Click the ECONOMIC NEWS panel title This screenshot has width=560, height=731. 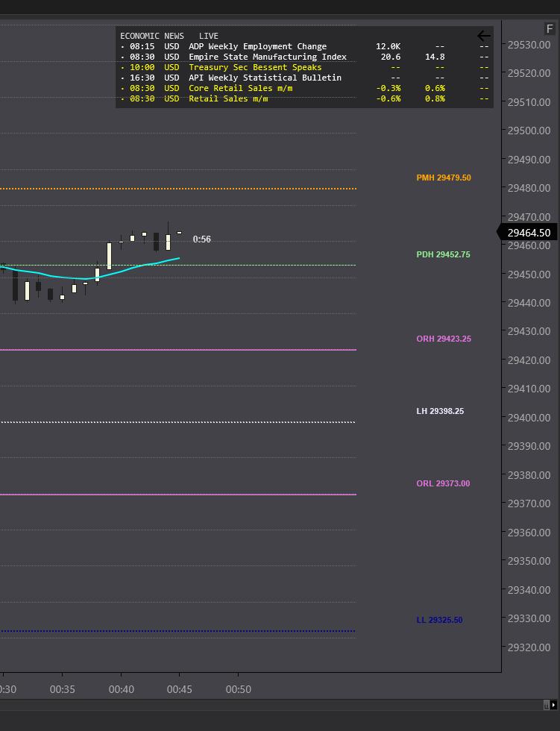(152, 36)
